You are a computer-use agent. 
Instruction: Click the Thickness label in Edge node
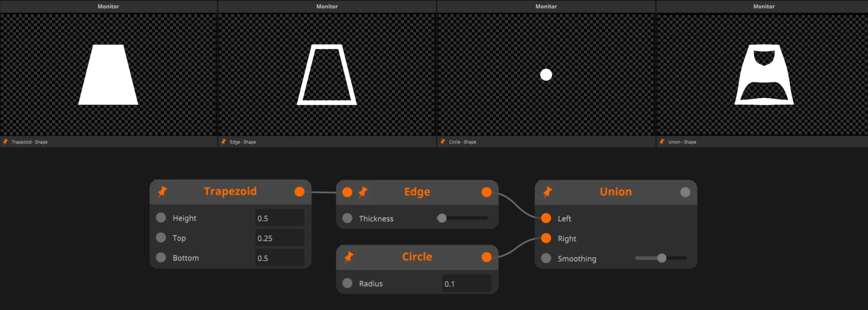[x=376, y=219]
